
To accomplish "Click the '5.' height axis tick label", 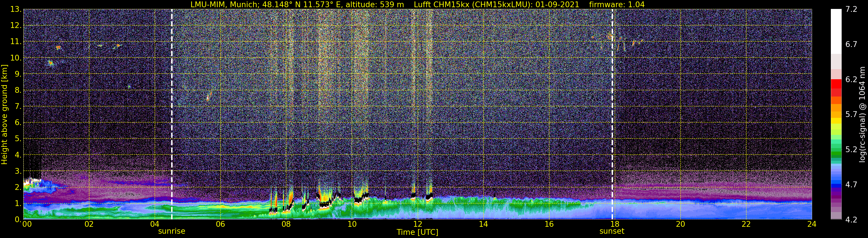I will (18, 139).
